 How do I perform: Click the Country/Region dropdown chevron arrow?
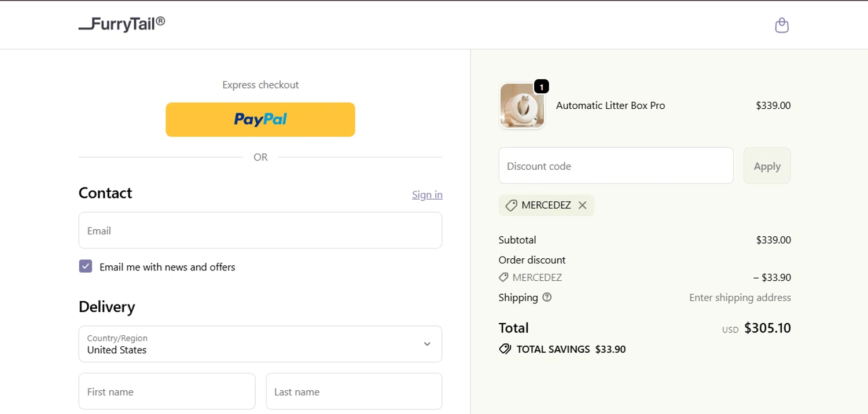tap(427, 344)
